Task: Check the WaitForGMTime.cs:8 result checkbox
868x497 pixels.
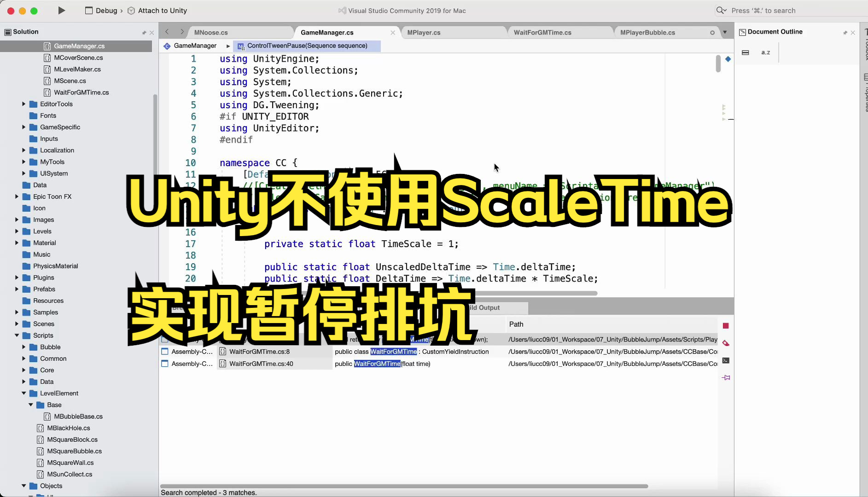Action: (164, 352)
